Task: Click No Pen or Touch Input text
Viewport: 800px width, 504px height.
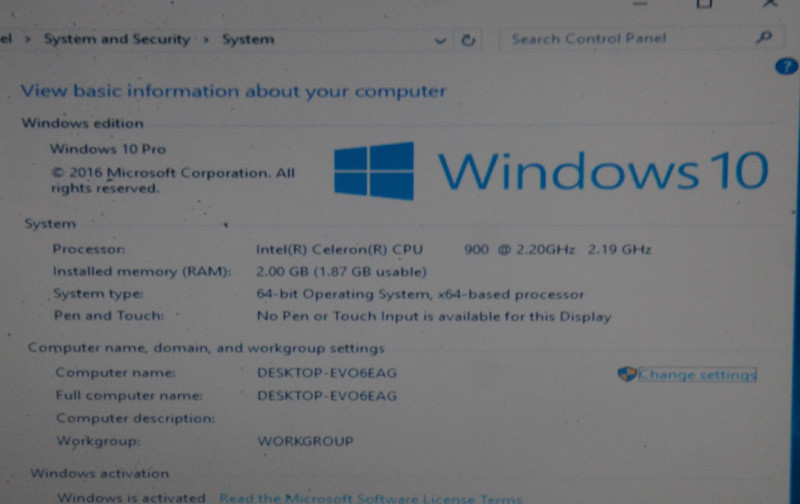Action: pos(434,317)
